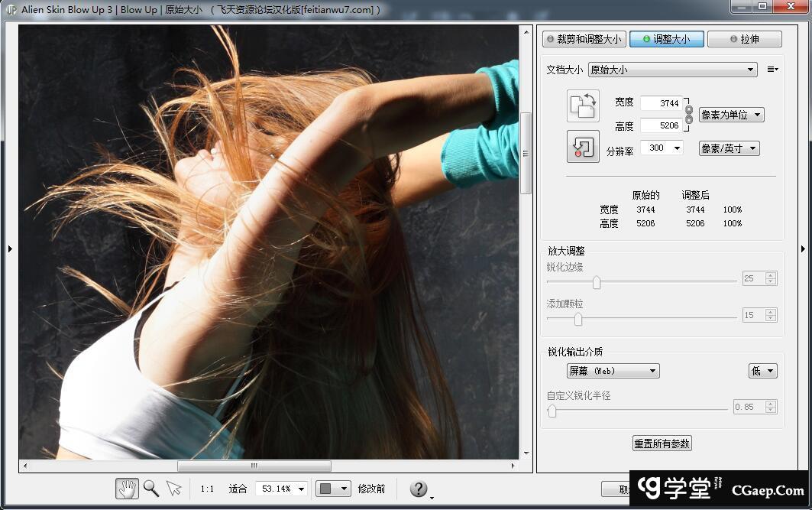812x510 pixels.
Task: Click the resample icon beside 分辨率
Action: click(583, 146)
